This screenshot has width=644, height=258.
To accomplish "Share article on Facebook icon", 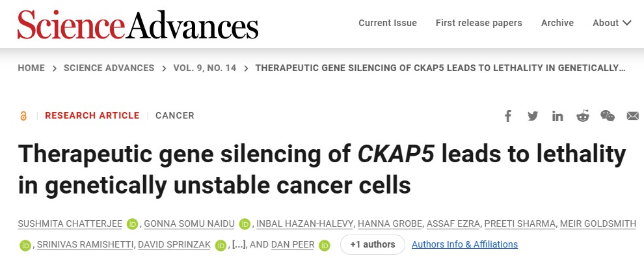I will (508, 116).
